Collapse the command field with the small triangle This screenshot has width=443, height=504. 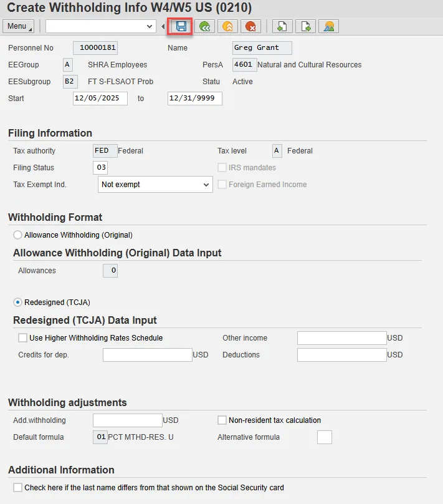click(x=163, y=26)
